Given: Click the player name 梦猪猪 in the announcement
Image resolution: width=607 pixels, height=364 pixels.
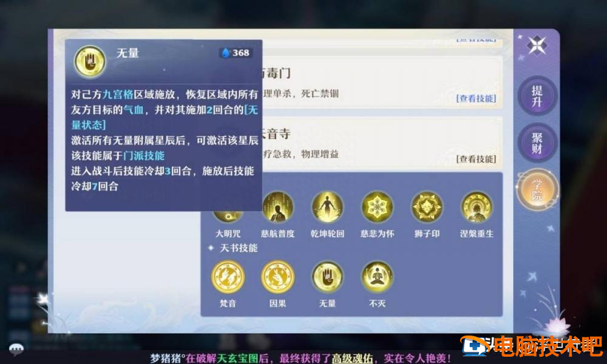Looking at the screenshot, I should 166,359.
